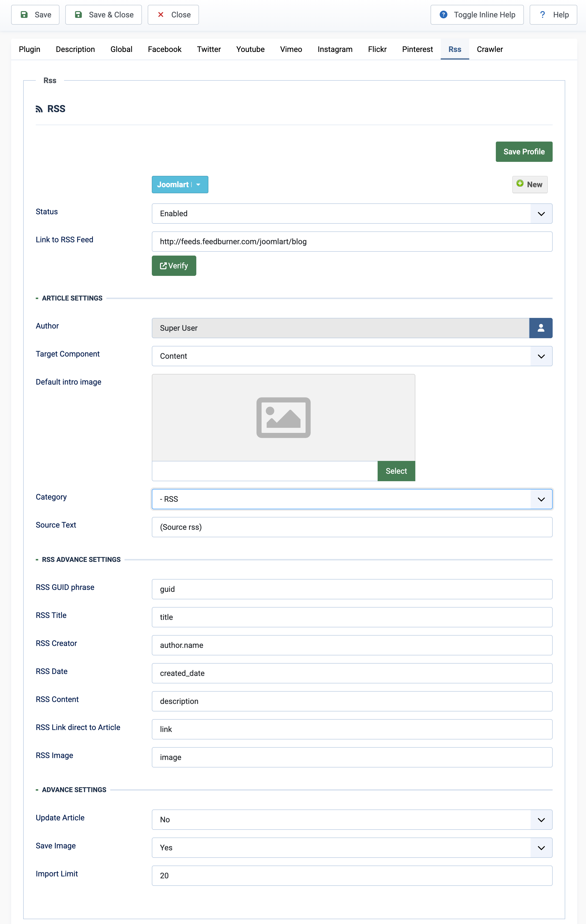586x924 pixels.
Task: Click Select button for intro image
Action: [396, 471]
